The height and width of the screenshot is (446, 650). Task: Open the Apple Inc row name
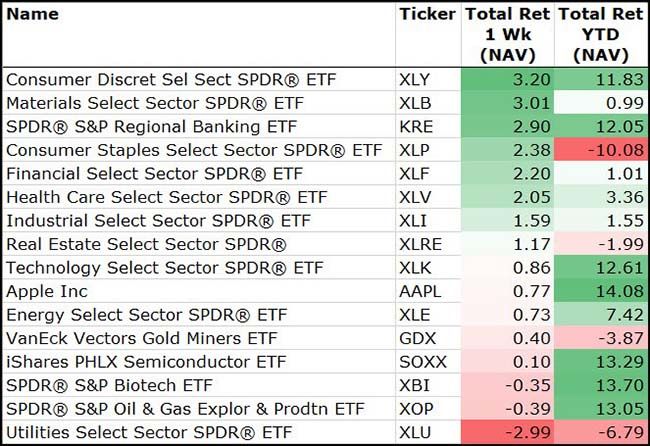46,292
